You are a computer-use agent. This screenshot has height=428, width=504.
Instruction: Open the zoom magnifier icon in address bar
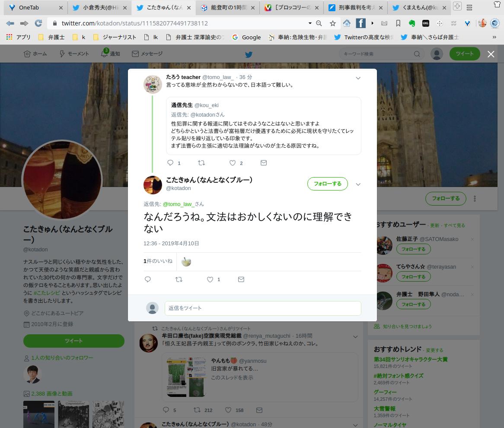[x=319, y=23]
